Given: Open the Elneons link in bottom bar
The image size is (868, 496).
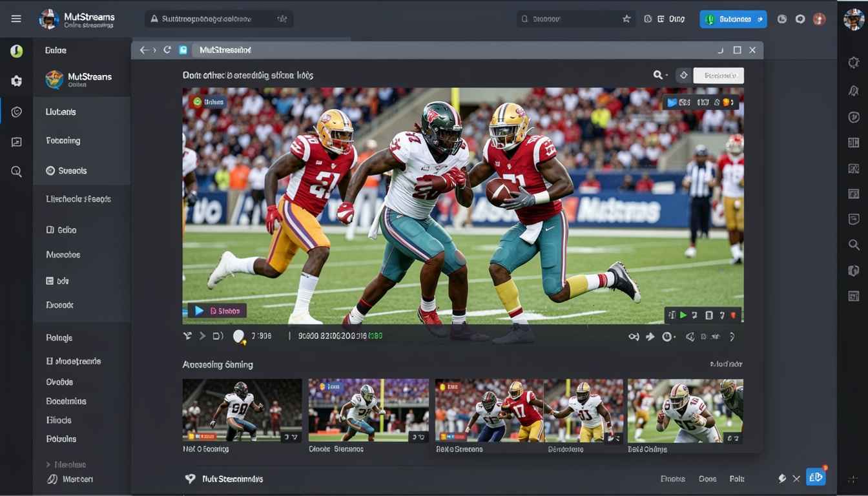Looking at the screenshot, I should 673,479.
